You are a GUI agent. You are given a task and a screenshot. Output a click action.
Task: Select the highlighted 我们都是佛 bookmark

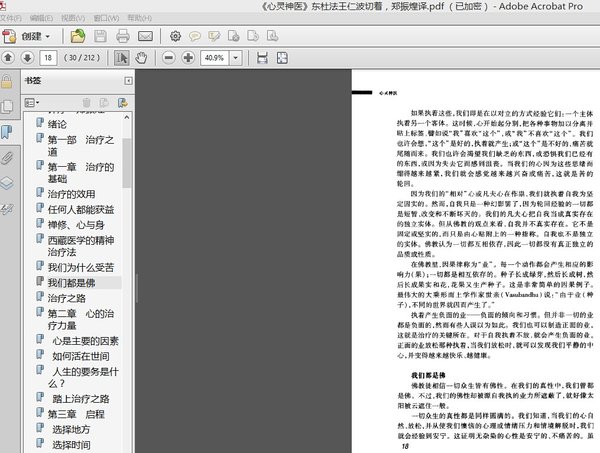tap(71, 283)
